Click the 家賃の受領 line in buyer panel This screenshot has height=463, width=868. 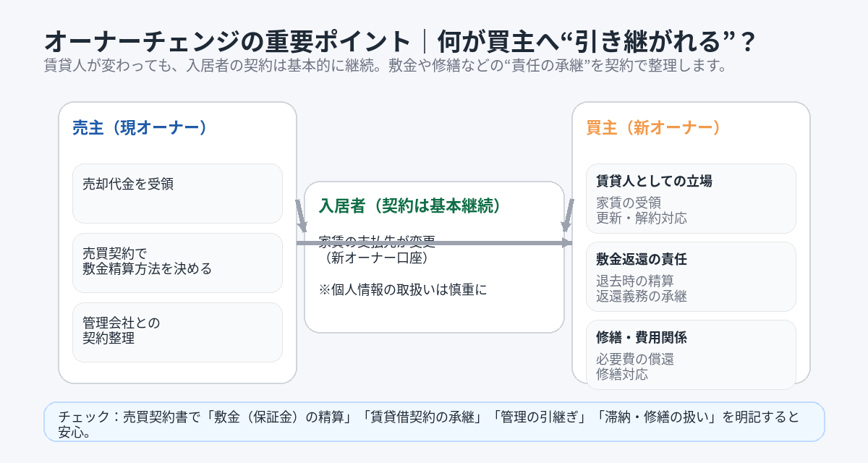pyautogui.click(x=629, y=203)
